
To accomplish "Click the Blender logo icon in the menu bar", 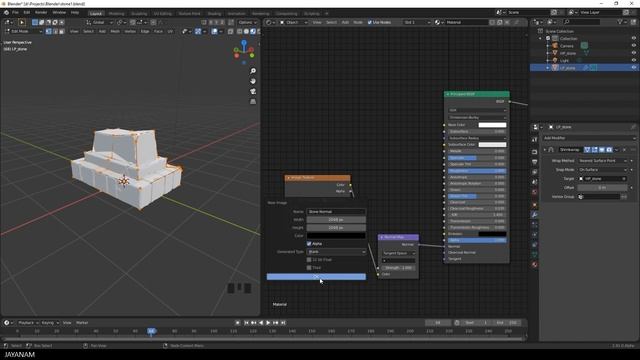I will click(6, 13).
